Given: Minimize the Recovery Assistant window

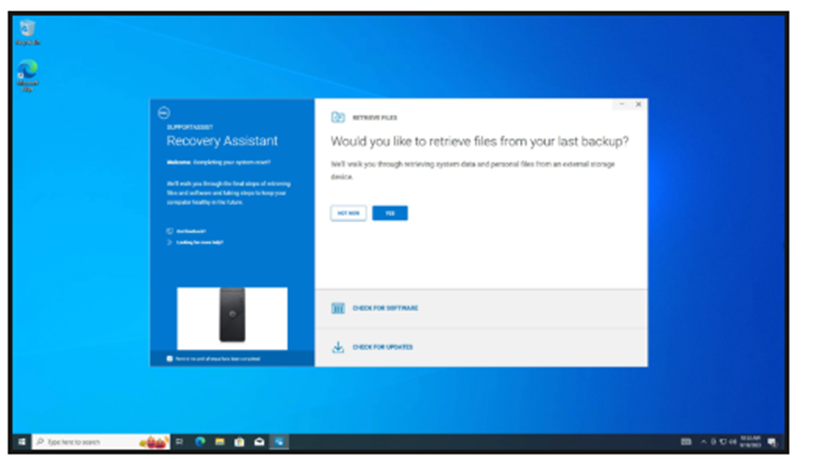Looking at the screenshot, I should tap(622, 104).
